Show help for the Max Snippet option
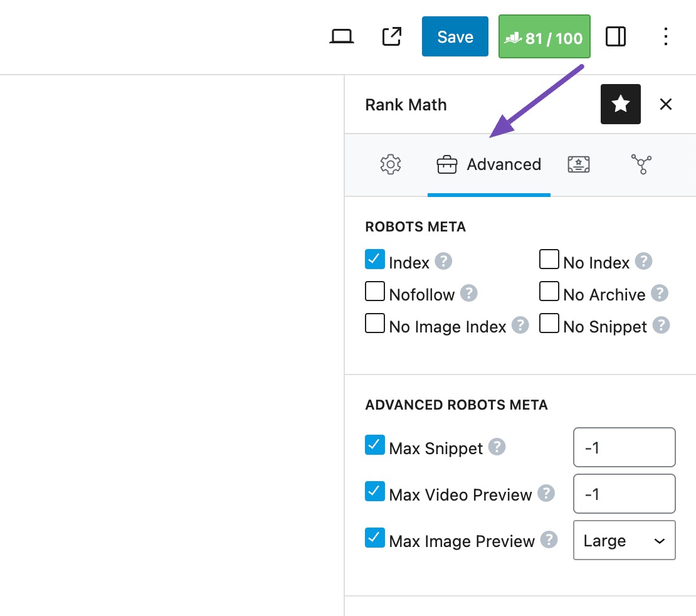This screenshot has height=616, width=696. click(497, 447)
